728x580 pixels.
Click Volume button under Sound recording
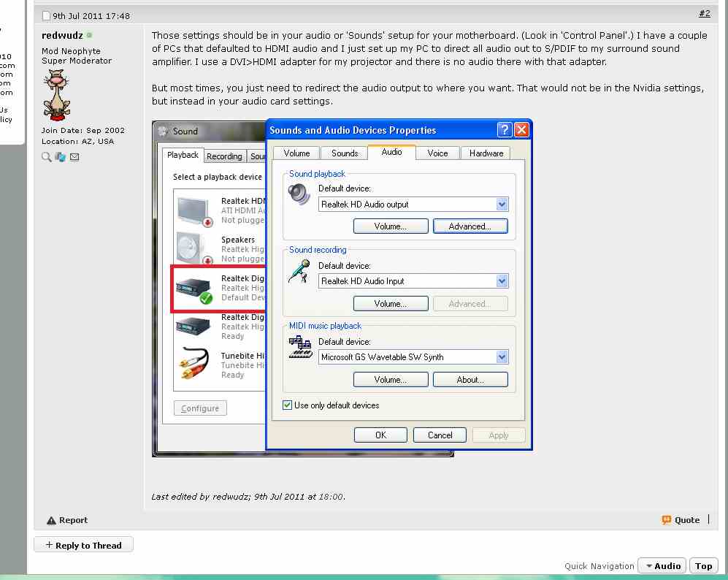coord(391,304)
